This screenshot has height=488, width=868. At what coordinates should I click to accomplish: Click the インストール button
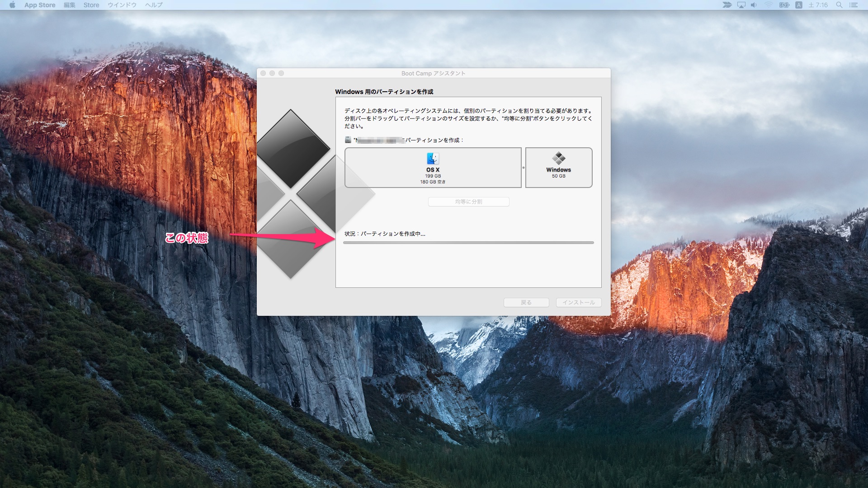point(579,302)
